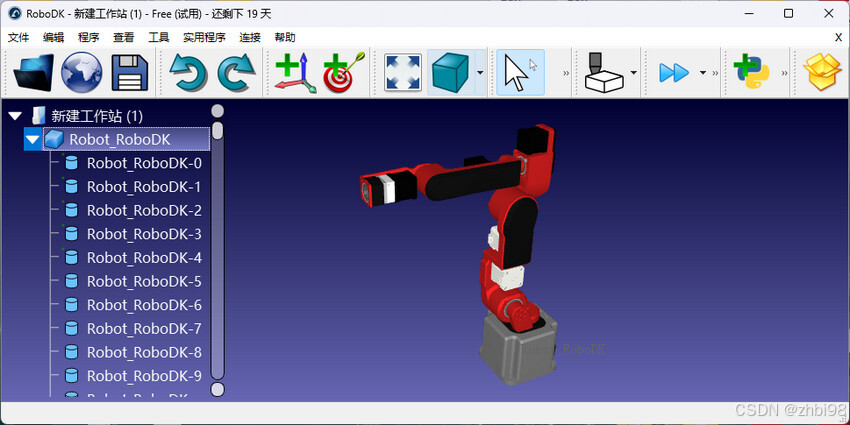850x425 pixels.
Task: Show more tools after the select cursor
Action: [566, 73]
